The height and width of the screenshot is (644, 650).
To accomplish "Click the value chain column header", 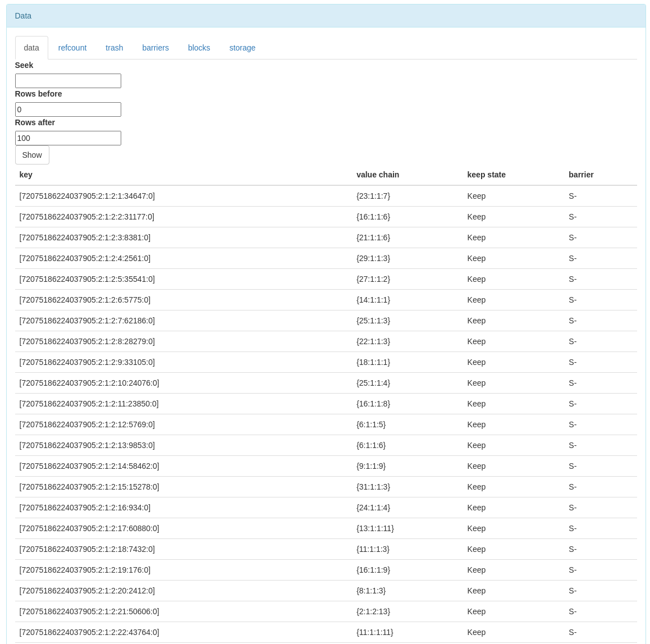I will pos(377,175).
